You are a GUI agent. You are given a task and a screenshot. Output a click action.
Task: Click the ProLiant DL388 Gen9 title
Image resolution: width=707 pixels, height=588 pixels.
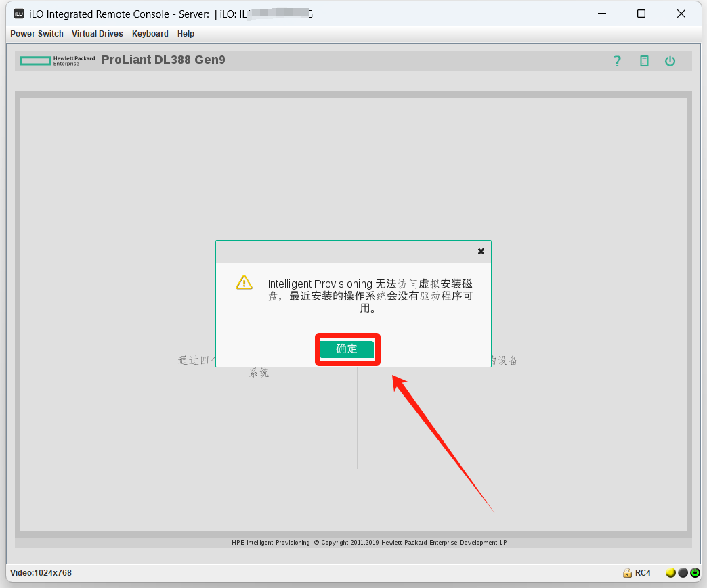coord(163,60)
